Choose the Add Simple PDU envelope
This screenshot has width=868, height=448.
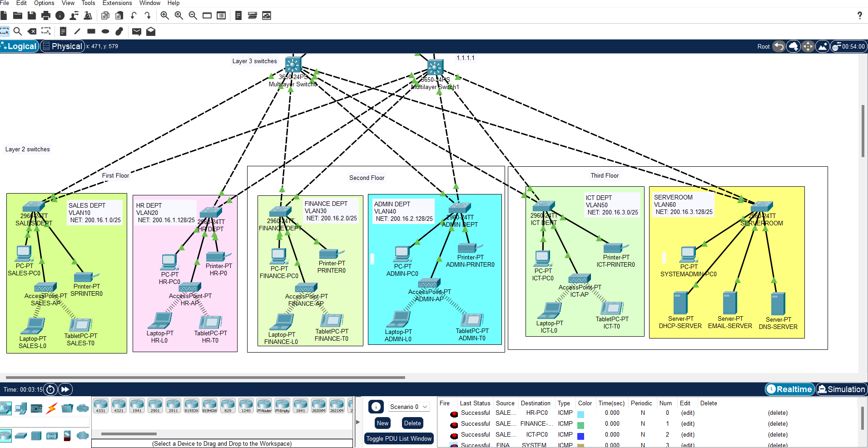pos(137,31)
